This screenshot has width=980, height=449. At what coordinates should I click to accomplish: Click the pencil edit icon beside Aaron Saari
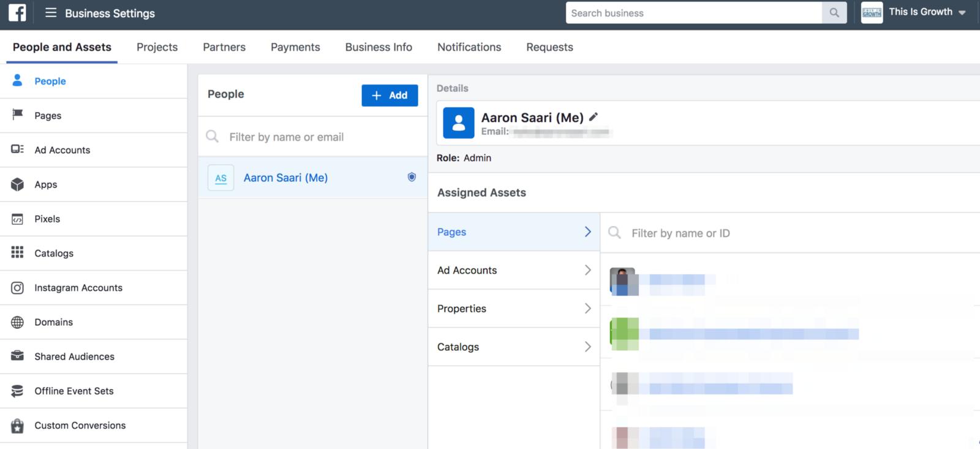(593, 116)
